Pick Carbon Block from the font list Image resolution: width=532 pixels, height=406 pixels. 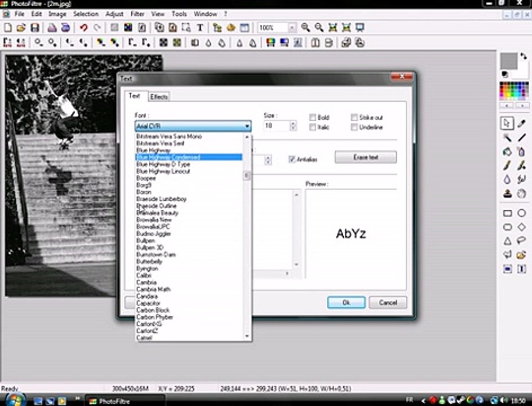tap(189, 310)
